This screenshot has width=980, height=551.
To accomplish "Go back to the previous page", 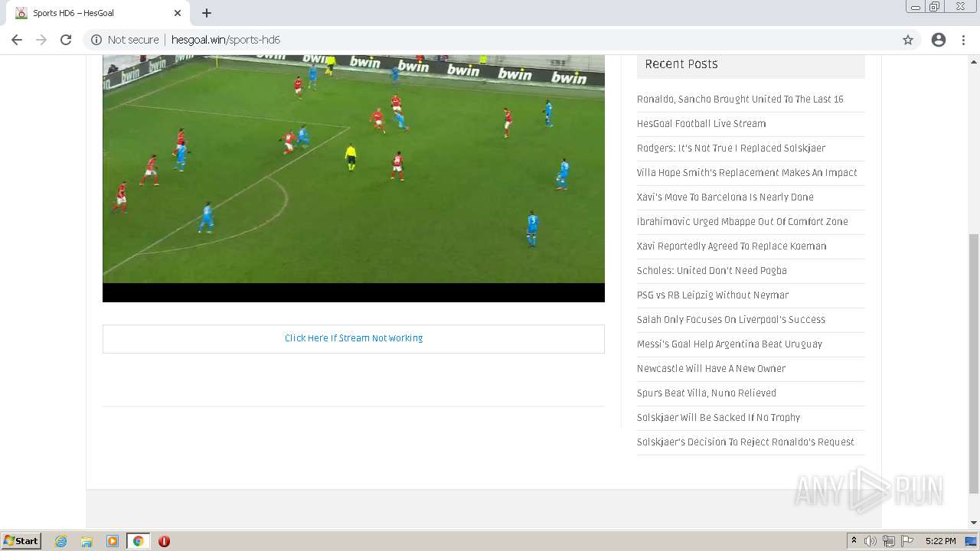I will coord(17,40).
